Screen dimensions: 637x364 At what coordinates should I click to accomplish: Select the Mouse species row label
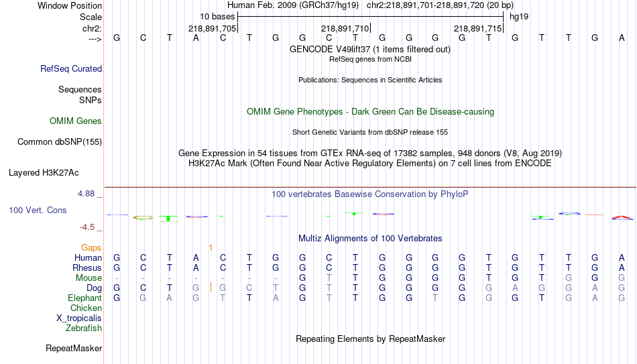point(89,278)
